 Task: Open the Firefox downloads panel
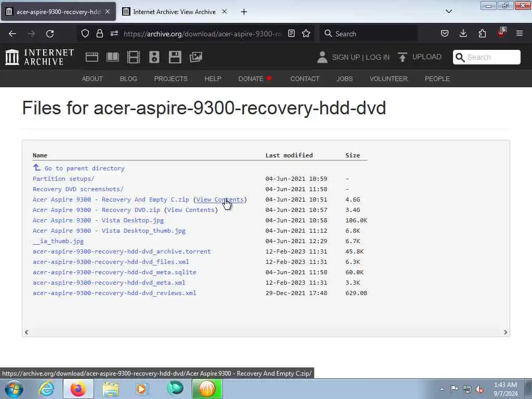click(463, 33)
